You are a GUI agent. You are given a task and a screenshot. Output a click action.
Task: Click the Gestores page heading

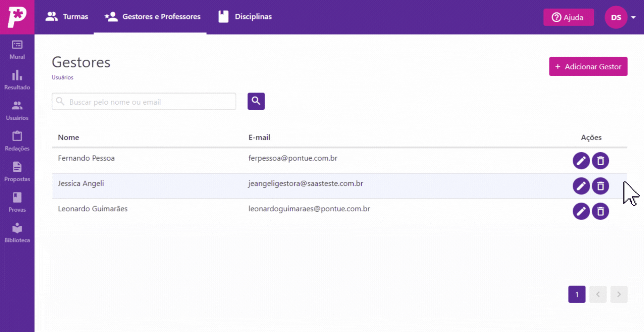(81, 62)
